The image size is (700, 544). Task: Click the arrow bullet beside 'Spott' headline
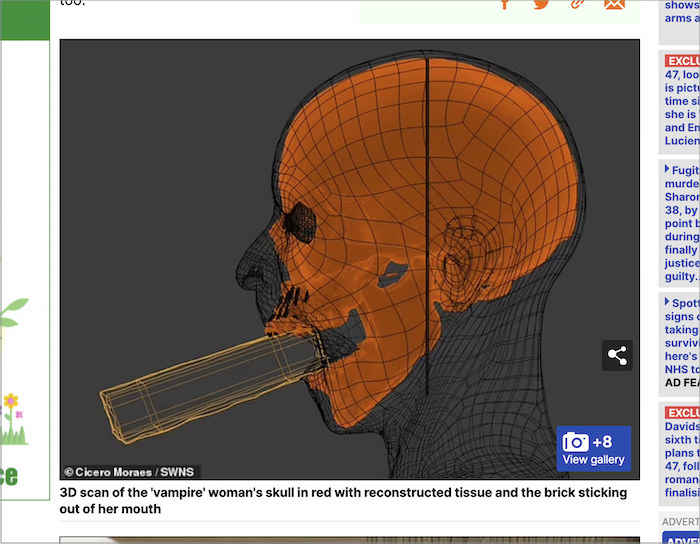click(x=667, y=301)
